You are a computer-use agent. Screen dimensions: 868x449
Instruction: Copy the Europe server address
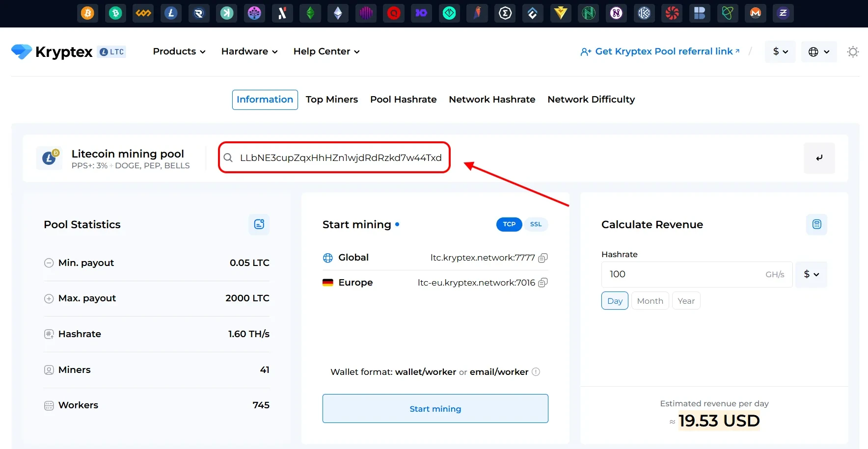543,283
